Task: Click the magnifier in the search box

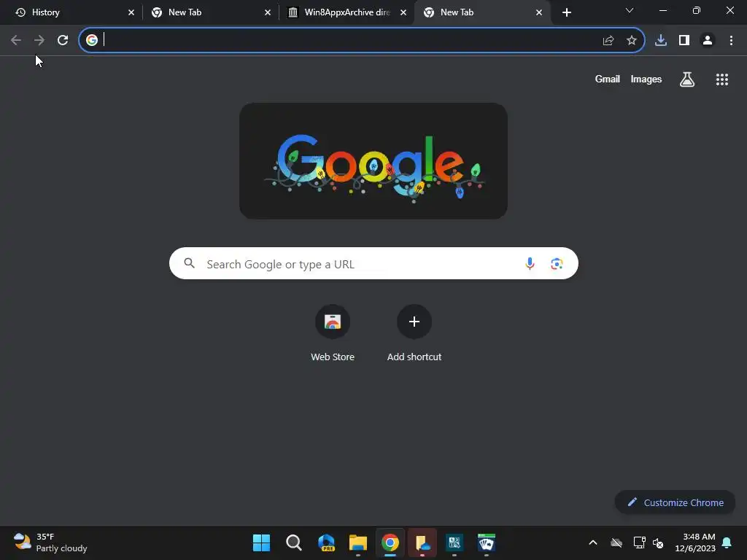Action: coord(189,262)
